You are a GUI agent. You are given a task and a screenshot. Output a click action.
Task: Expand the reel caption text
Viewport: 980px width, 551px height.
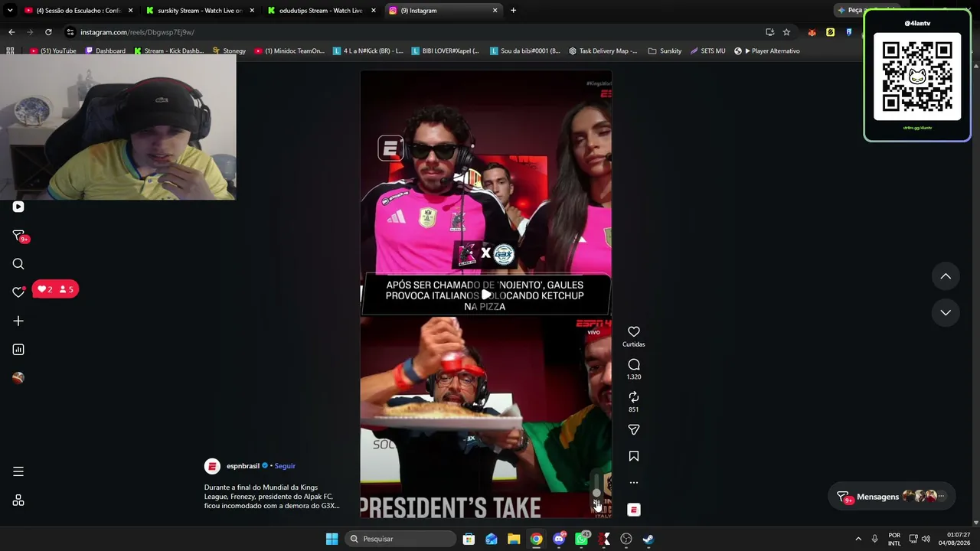[272, 497]
